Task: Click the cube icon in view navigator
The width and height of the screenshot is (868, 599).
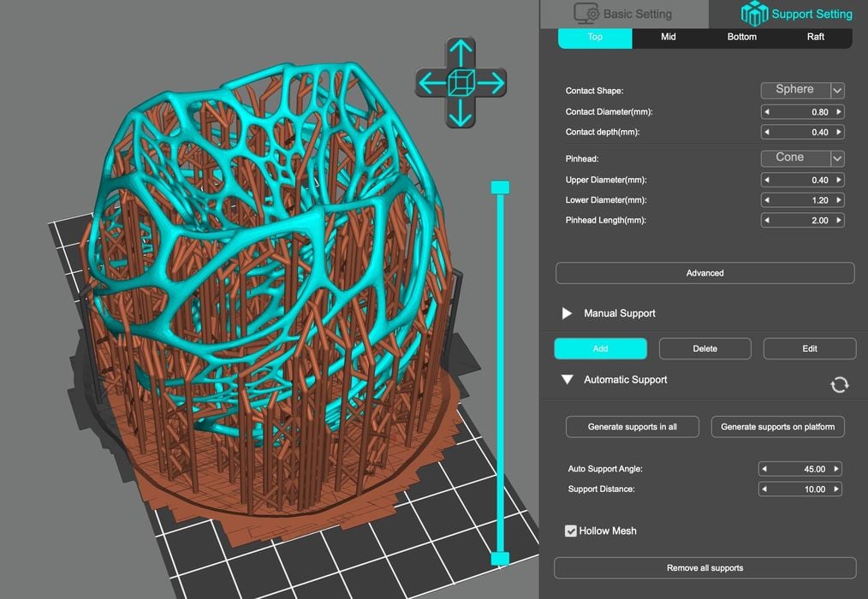Action: coord(461,83)
